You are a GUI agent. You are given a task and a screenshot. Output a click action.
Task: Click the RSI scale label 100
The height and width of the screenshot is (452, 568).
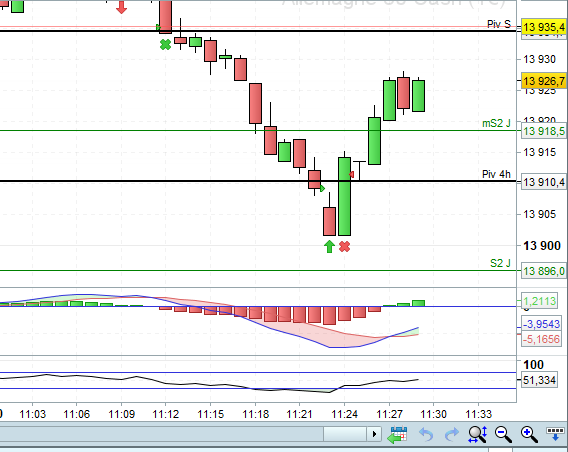tap(533, 364)
